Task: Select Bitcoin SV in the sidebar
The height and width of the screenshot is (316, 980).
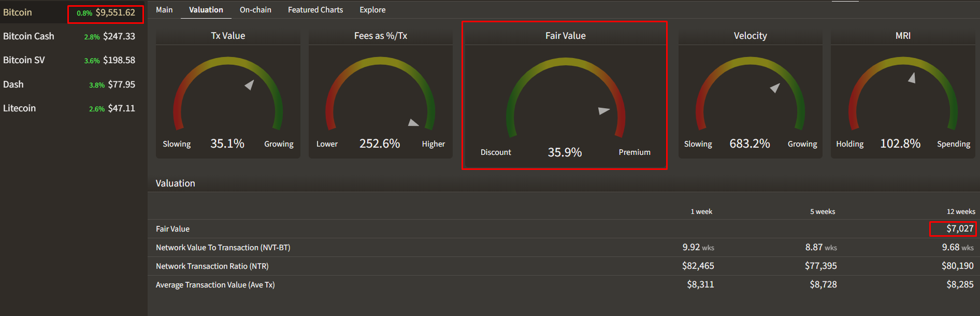Action: 69,60
